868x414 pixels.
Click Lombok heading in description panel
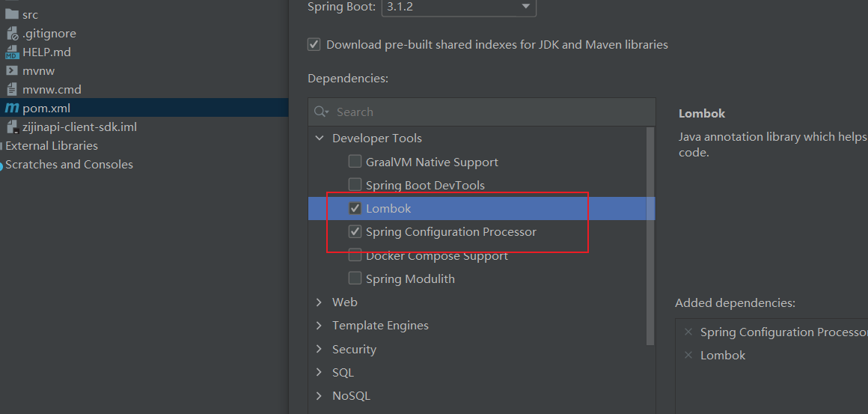[x=702, y=114]
